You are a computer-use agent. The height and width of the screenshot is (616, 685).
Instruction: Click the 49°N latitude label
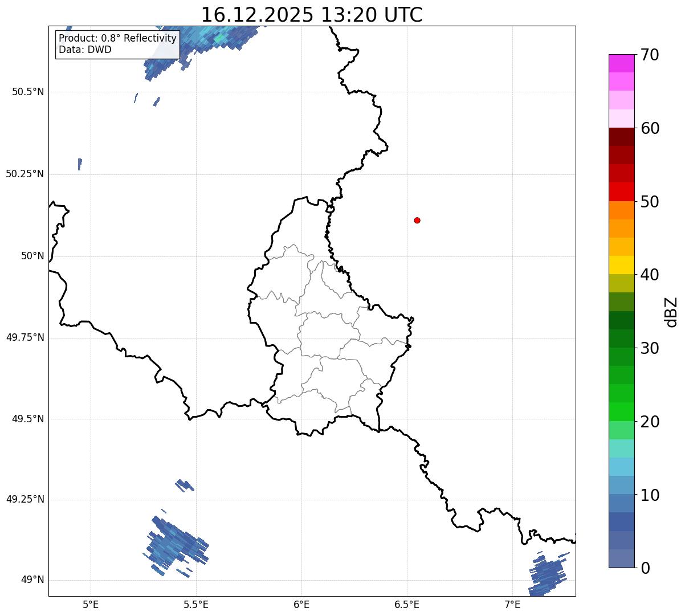tap(32, 580)
